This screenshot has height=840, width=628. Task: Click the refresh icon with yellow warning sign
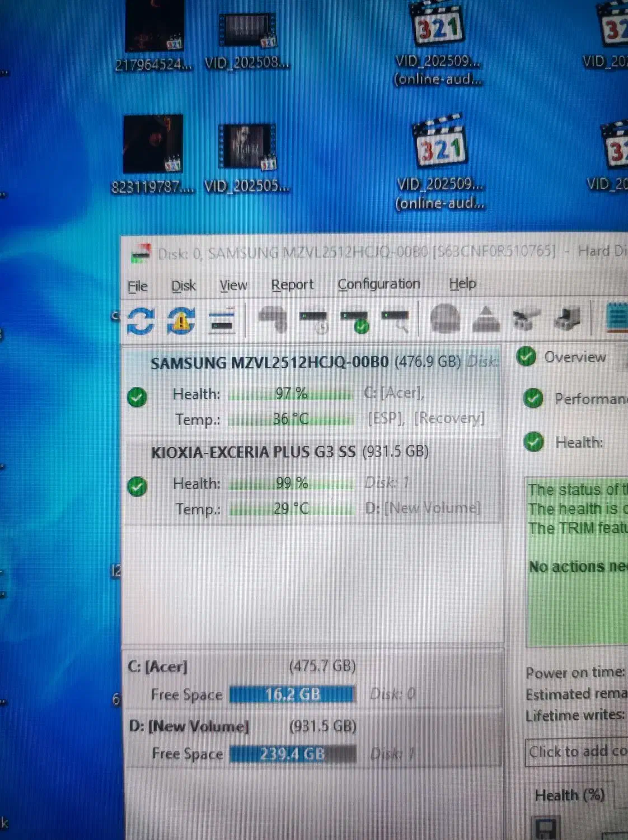pos(181,321)
